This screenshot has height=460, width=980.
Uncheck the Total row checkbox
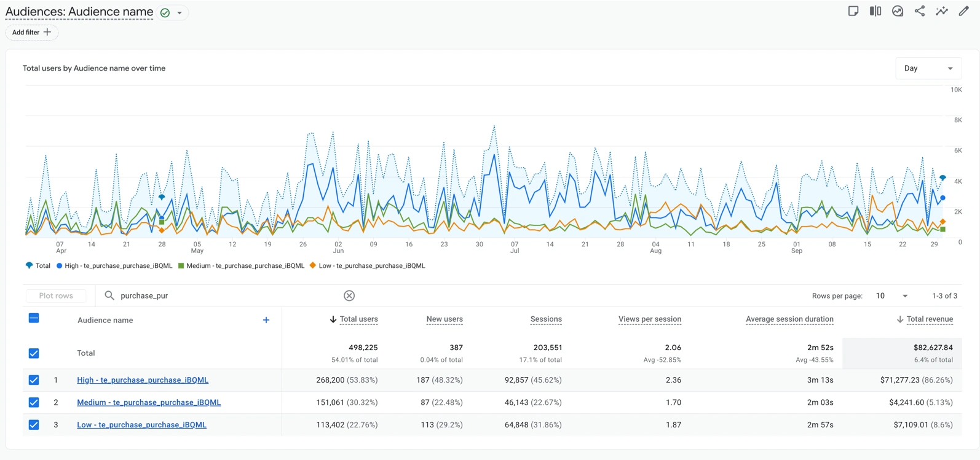[34, 353]
